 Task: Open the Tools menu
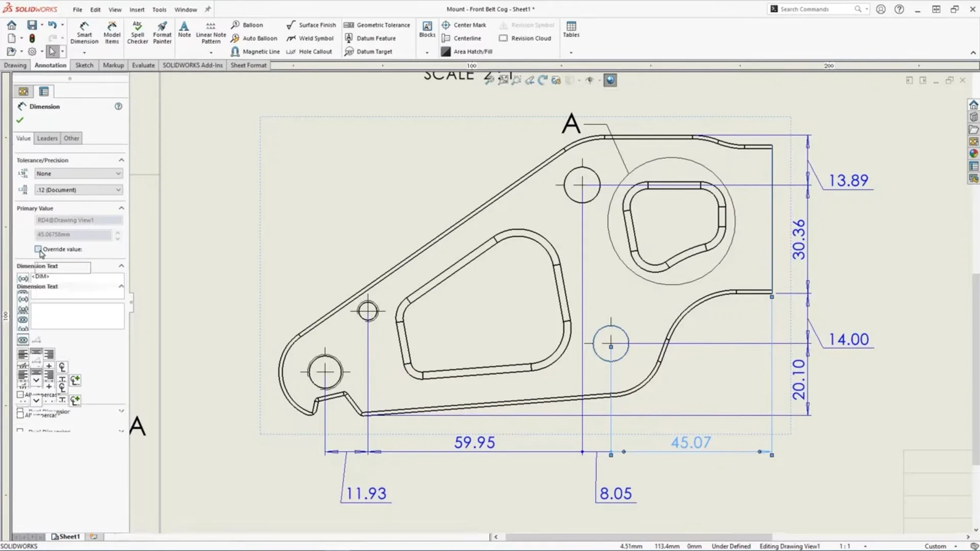(159, 9)
